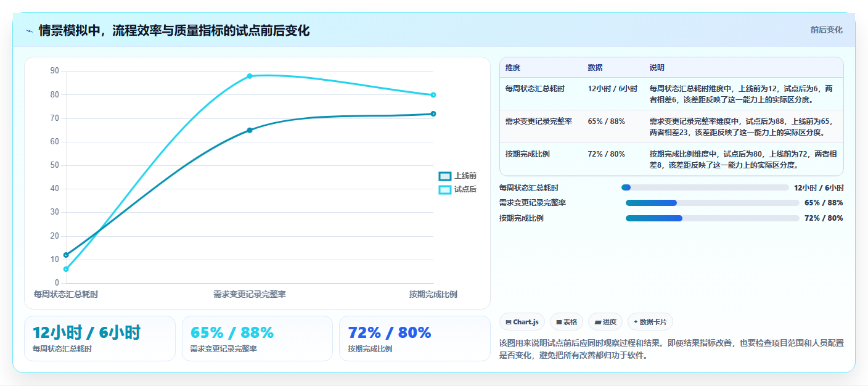Click the 上线前 data point at 65
868x386 pixels.
250,130
